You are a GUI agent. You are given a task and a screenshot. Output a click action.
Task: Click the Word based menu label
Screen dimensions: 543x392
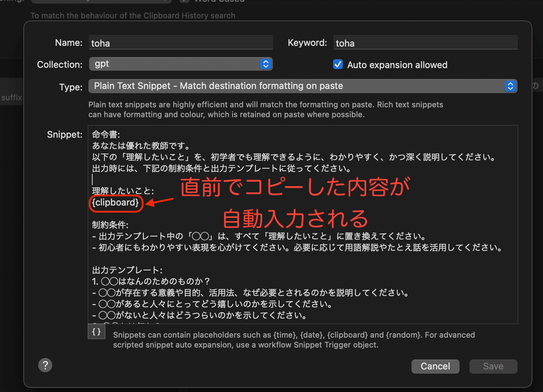click(x=212, y=1)
